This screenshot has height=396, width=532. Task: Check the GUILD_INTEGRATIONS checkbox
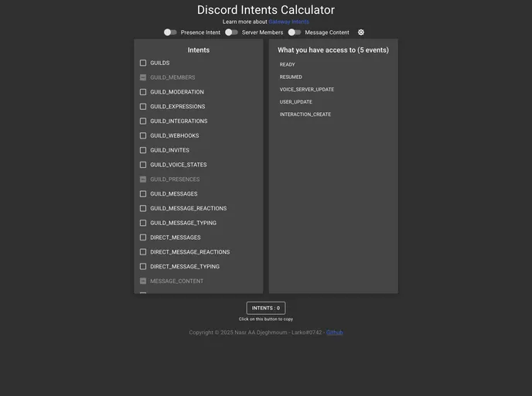pos(143,121)
